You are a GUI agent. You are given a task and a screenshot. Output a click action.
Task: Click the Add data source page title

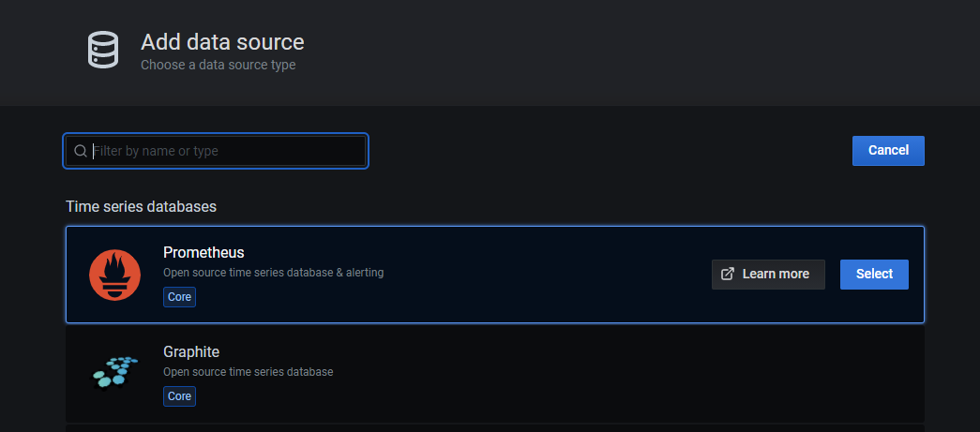click(222, 42)
